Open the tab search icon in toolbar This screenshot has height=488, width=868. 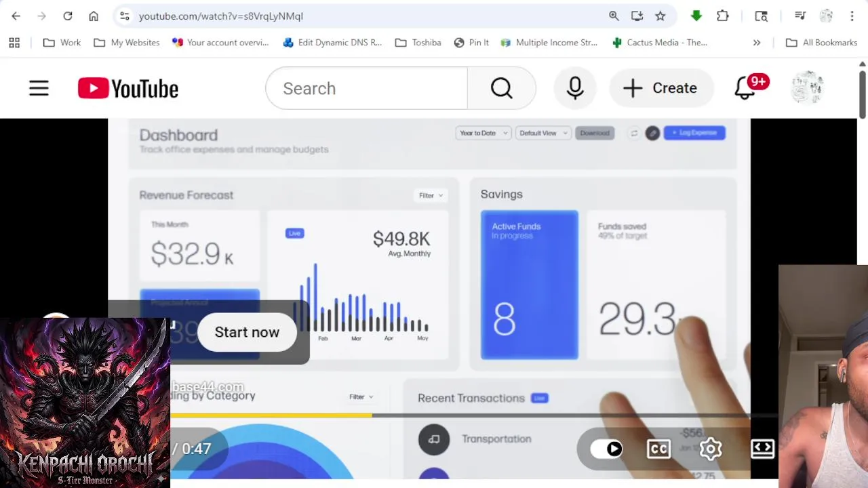tap(761, 16)
